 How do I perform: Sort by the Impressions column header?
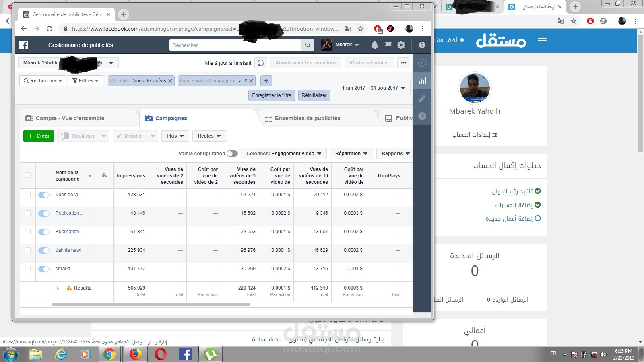pyautogui.click(x=131, y=176)
